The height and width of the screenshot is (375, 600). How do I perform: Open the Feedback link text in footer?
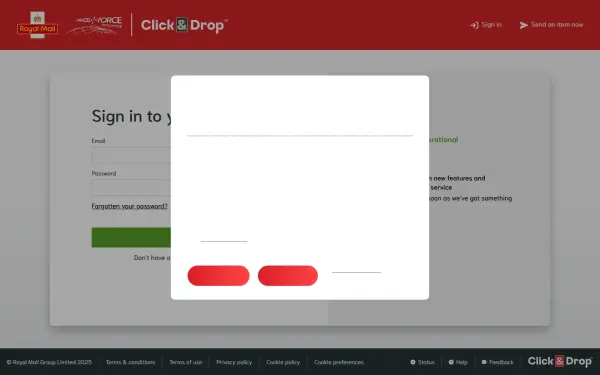pos(501,362)
